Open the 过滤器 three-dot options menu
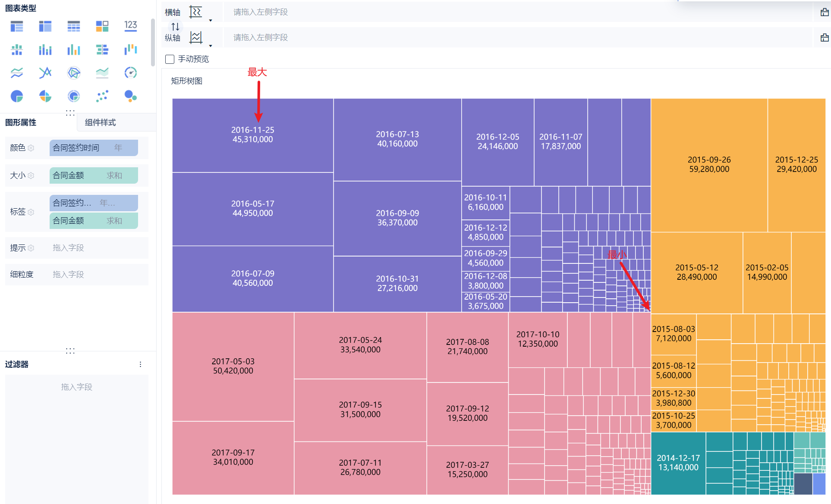This screenshot has width=831, height=504. [x=140, y=364]
